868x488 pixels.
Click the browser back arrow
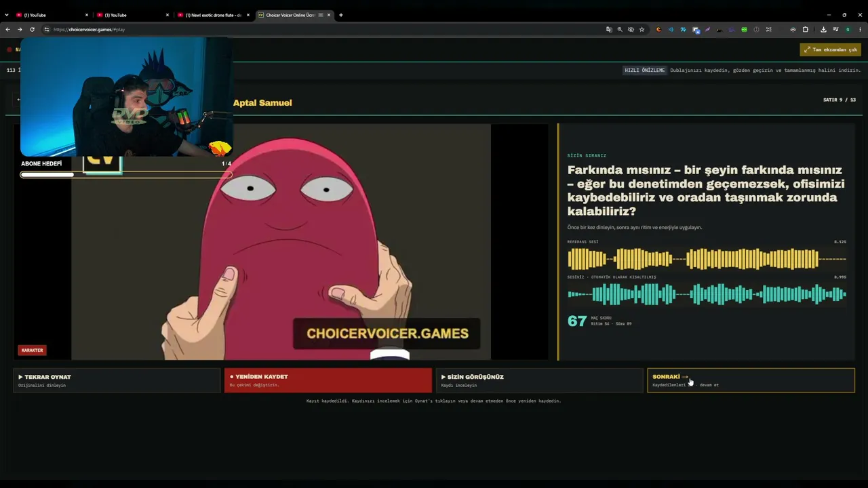[x=7, y=29]
